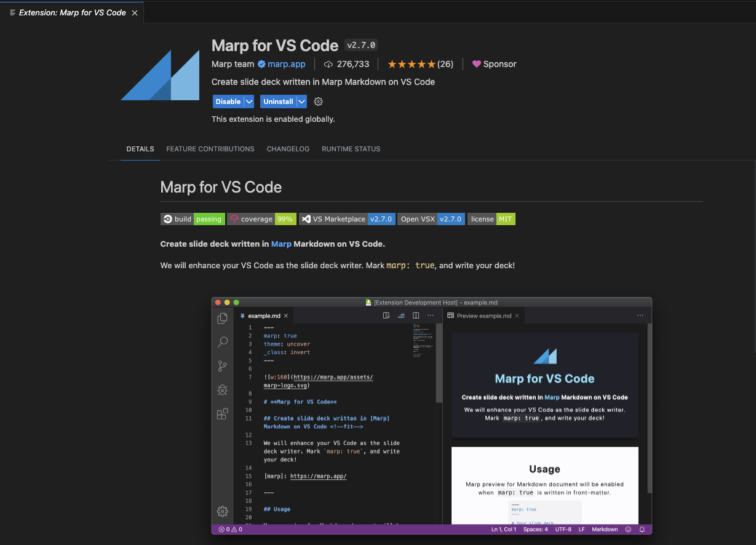This screenshot has height=545, width=756.
Task: Uninstall the Marp extension
Action: (278, 101)
